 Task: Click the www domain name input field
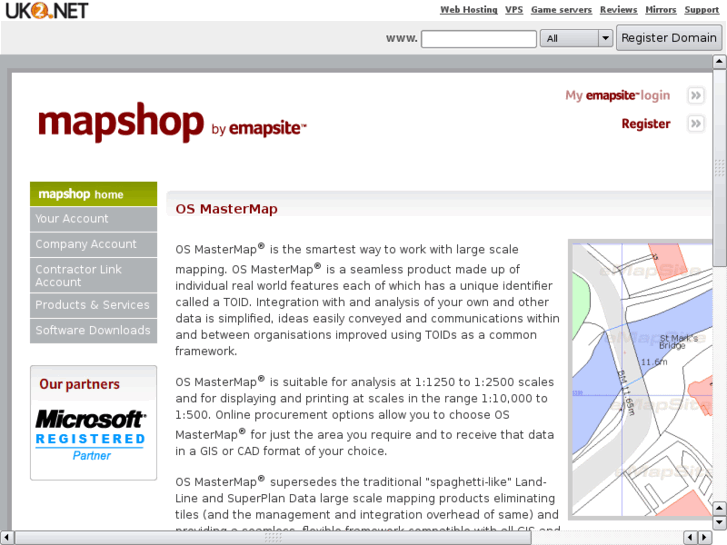tap(479, 38)
